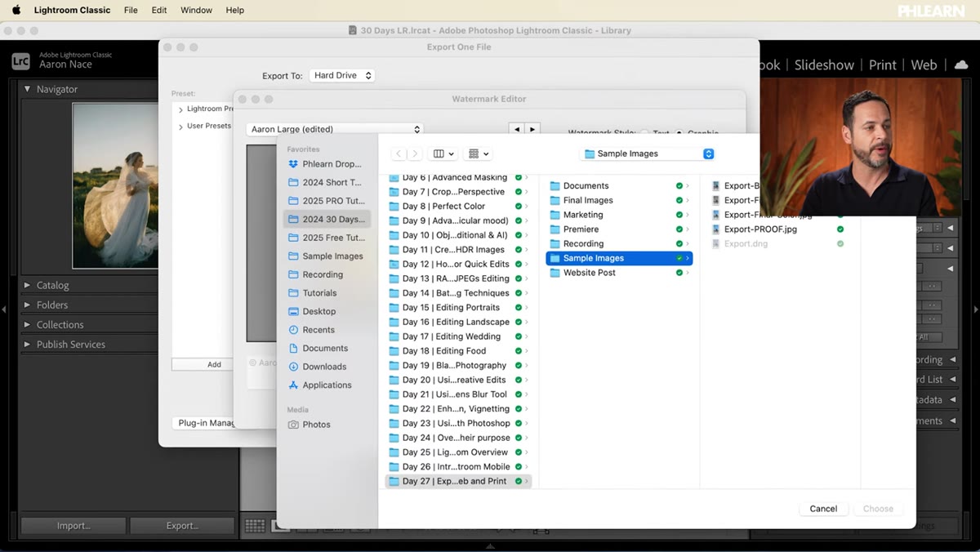
Task: Select the Day 8 | Perfect Color folder
Action: coord(458,206)
